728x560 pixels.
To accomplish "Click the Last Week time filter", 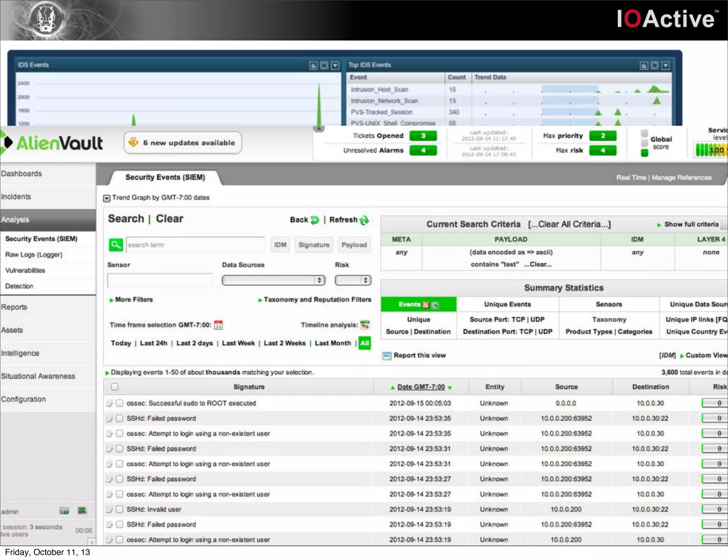I will coord(238,343).
